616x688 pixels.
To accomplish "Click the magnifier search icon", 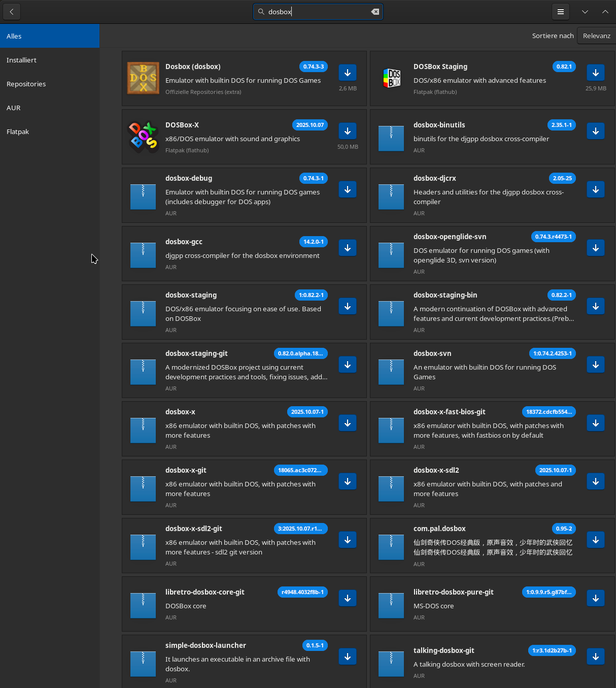I will tap(261, 12).
